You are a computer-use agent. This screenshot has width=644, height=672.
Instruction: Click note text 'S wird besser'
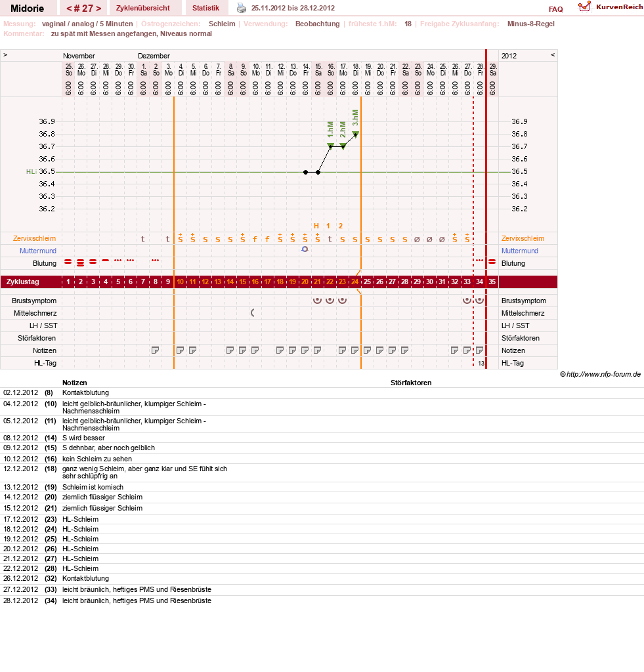(83, 438)
